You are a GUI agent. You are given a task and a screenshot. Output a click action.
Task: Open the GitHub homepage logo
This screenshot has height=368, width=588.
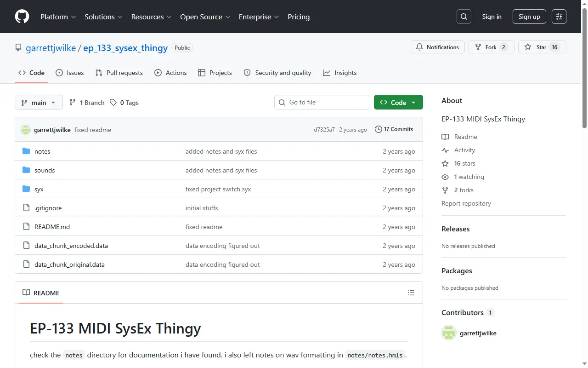(x=22, y=17)
